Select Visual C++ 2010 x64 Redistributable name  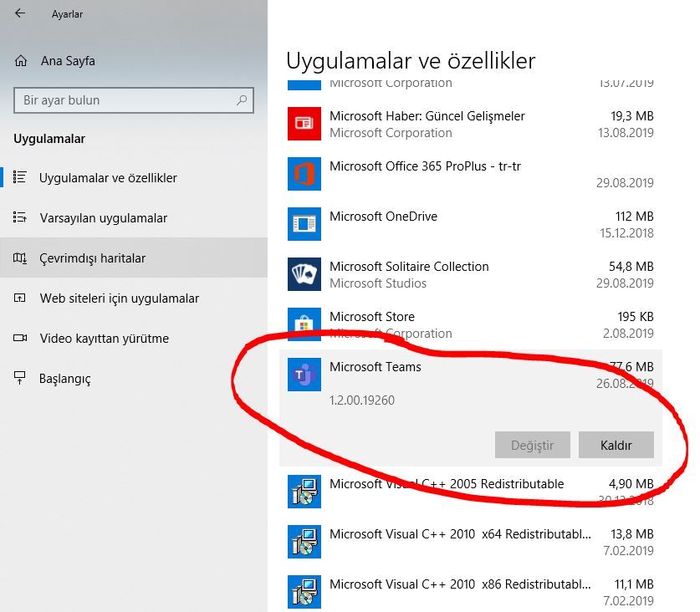pos(460,534)
